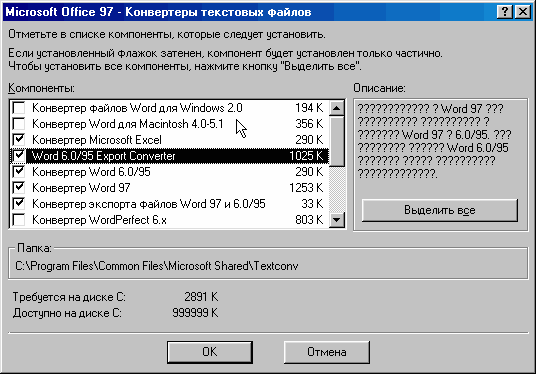
Task: Click the 356 K size value
Action: point(309,124)
